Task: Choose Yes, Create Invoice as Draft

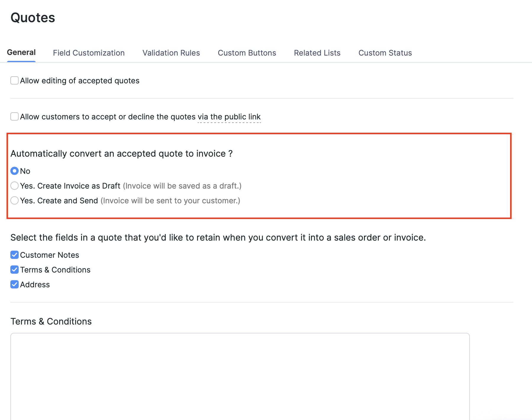Action: [x=14, y=186]
